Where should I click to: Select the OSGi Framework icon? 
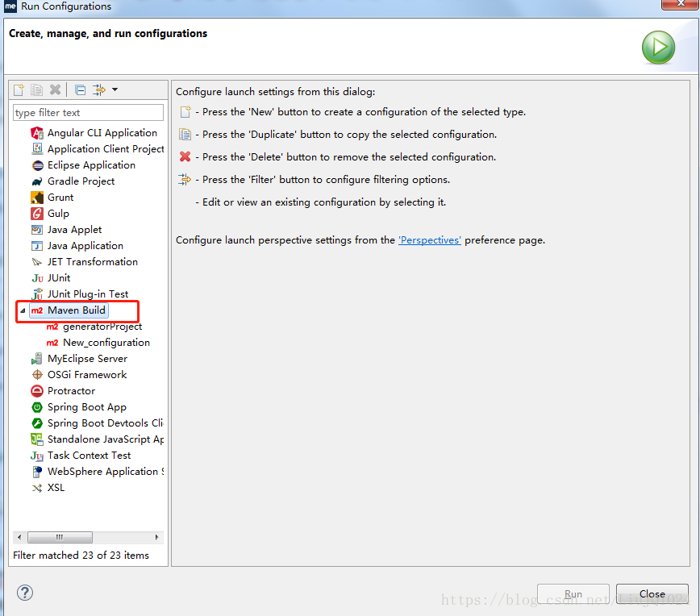coord(37,375)
